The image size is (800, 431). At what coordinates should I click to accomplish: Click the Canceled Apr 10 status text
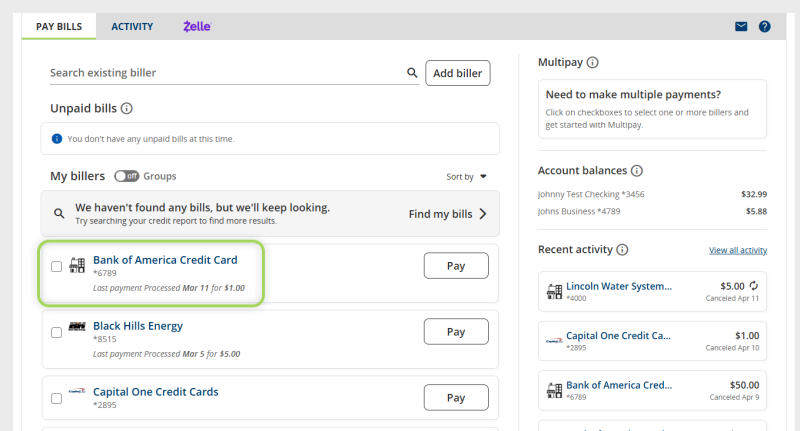coord(732,348)
